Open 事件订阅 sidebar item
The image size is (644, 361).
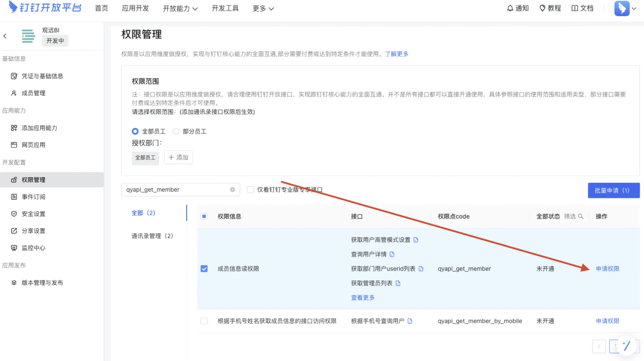click(x=52, y=197)
